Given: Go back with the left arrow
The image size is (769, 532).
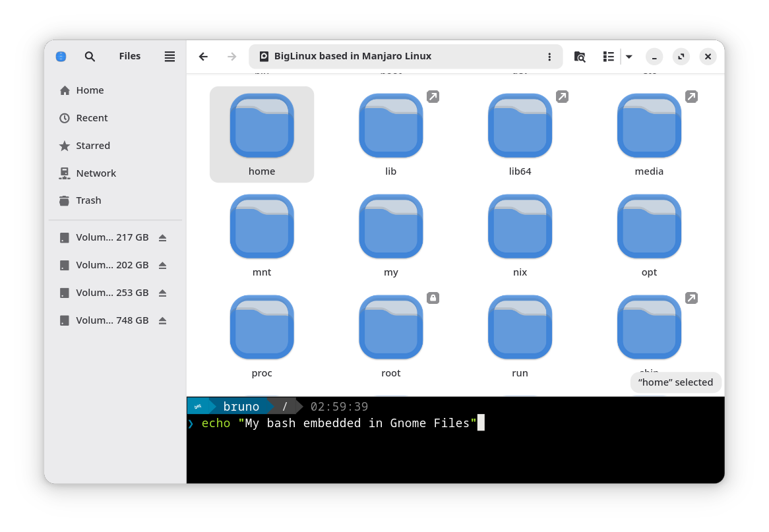Looking at the screenshot, I should click(203, 57).
